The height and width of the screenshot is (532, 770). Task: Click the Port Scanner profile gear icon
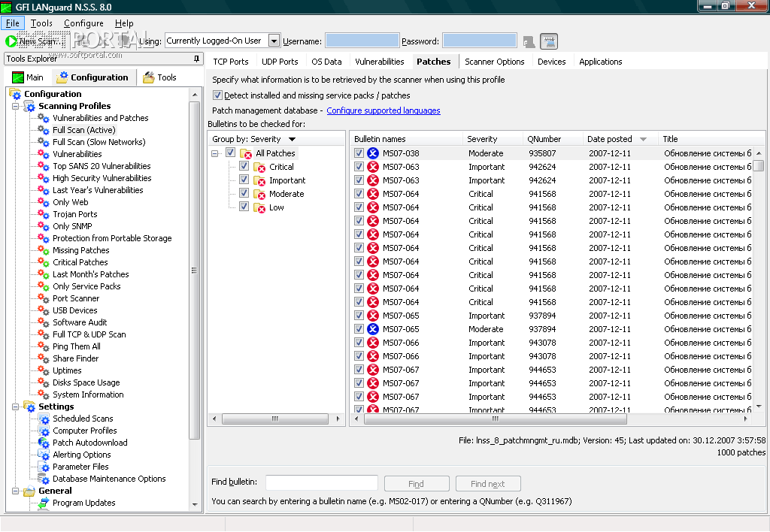click(43, 298)
